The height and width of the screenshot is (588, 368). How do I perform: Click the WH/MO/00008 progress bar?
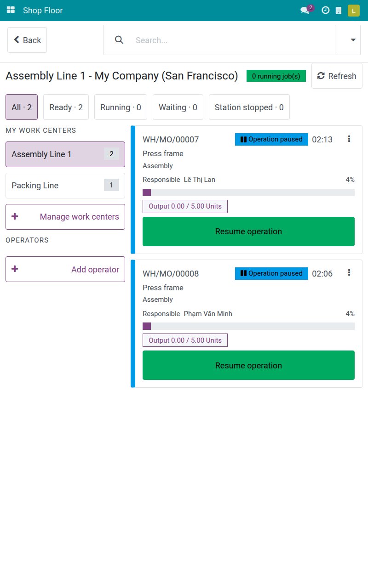[248, 326]
